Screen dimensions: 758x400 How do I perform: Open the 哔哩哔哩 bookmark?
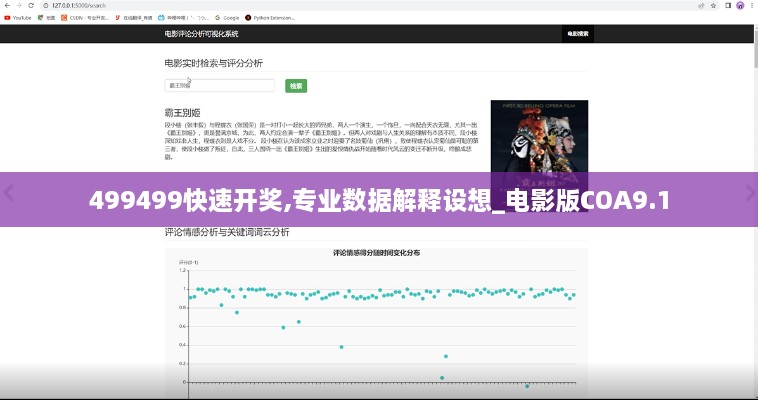184,18
